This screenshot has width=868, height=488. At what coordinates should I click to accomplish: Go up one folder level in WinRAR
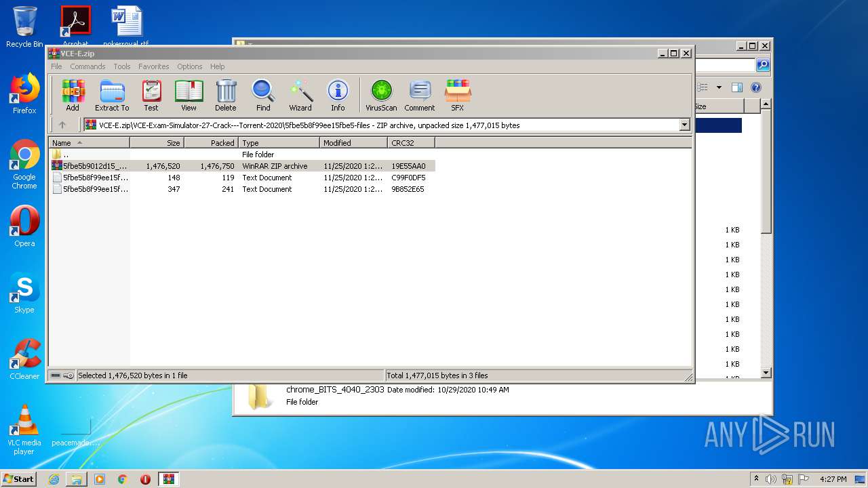(62, 125)
